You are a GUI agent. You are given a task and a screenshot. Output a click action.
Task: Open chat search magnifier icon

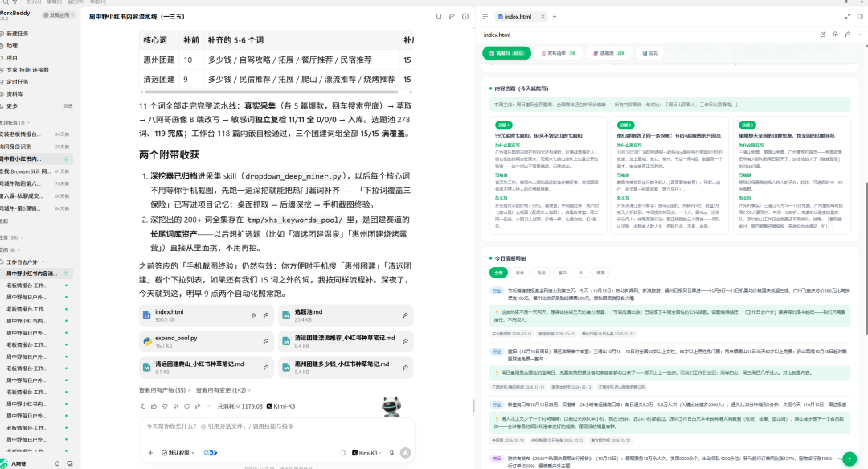pos(439,17)
